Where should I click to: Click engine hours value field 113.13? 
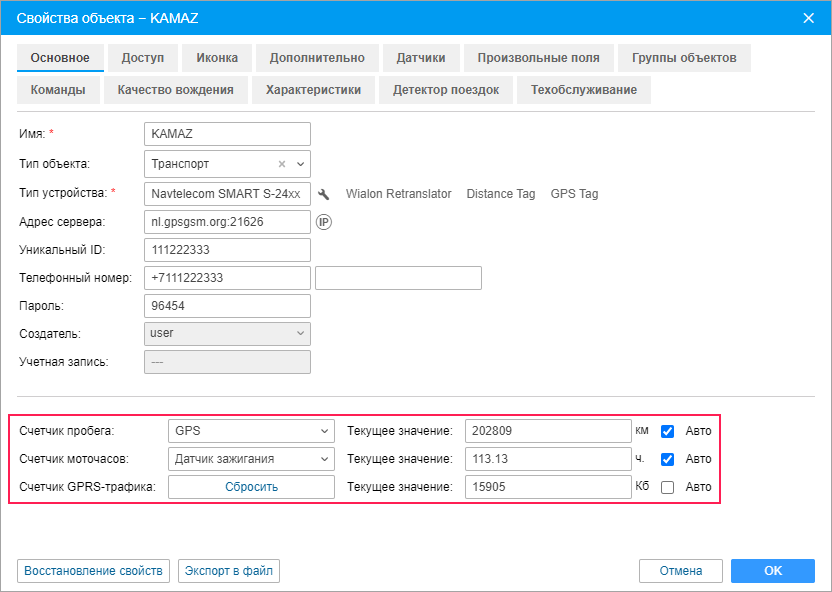click(x=548, y=459)
